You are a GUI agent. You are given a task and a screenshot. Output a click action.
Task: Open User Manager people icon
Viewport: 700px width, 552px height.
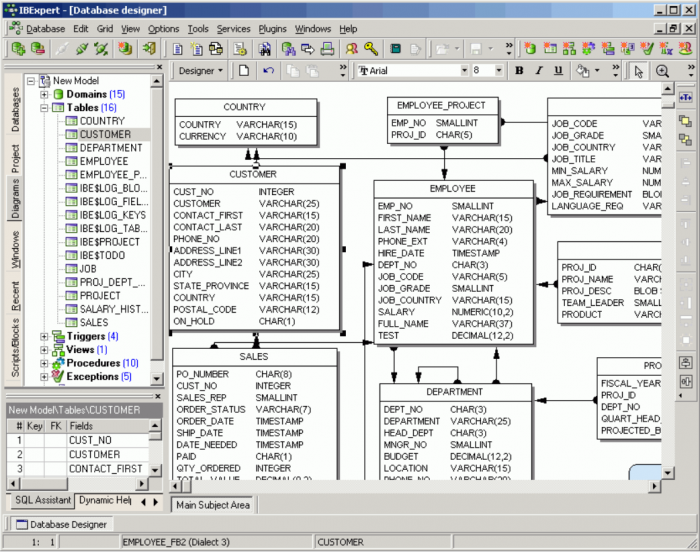click(352, 49)
